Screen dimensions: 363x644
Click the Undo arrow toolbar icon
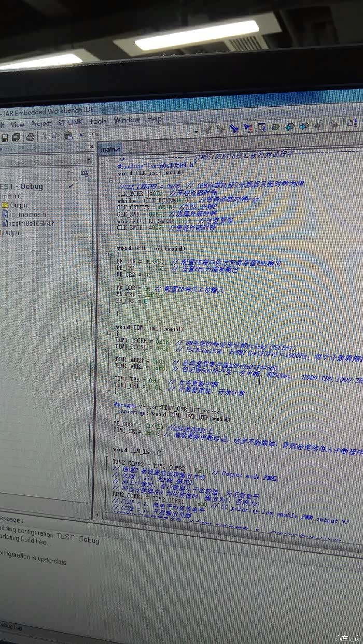click(x=82, y=135)
